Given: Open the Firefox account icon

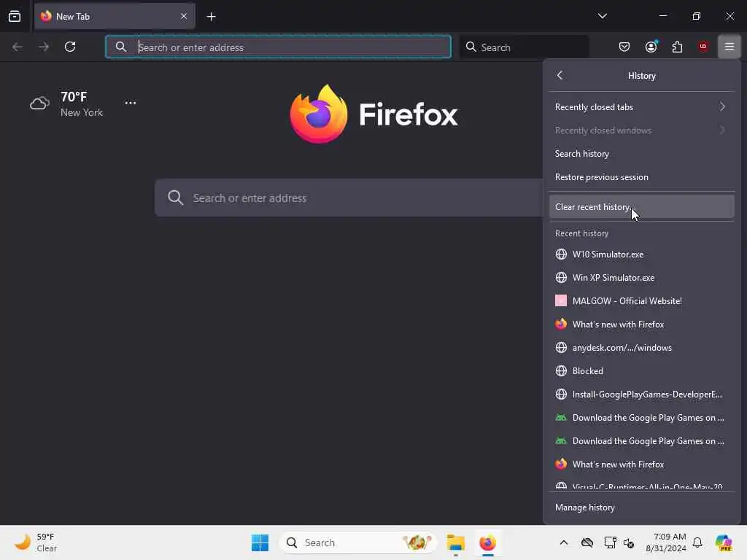Looking at the screenshot, I should pos(651,47).
